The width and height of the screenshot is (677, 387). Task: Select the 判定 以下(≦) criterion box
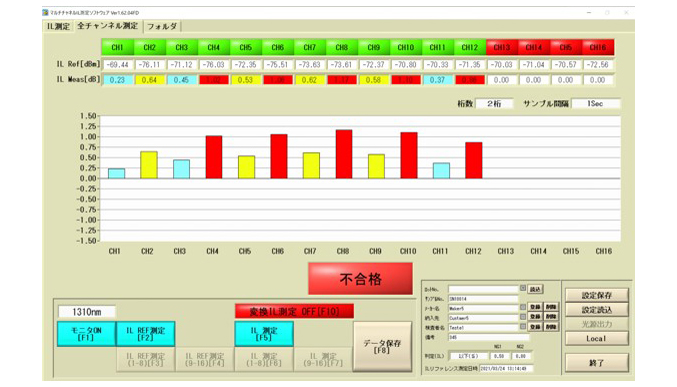(468, 356)
